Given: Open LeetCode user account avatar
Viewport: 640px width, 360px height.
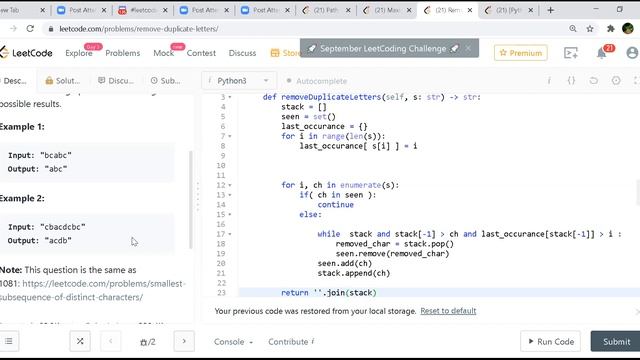Looking at the screenshot, I should [x=632, y=53].
